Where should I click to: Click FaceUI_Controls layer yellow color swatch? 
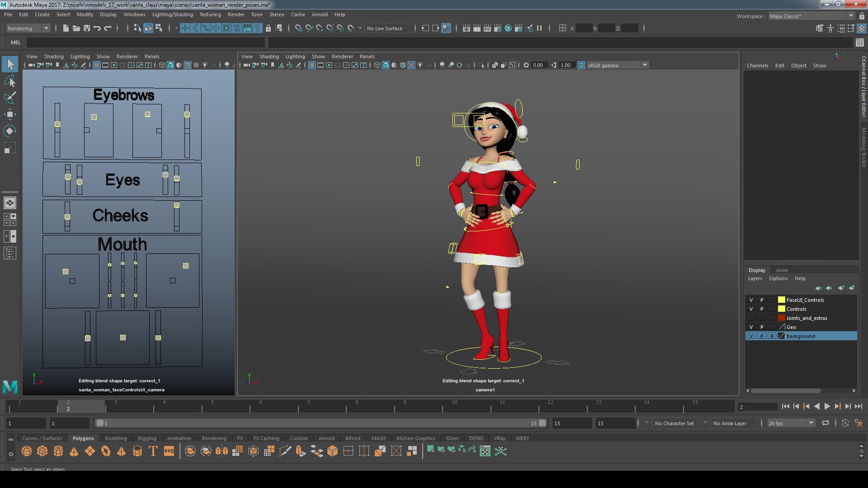pyautogui.click(x=781, y=300)
